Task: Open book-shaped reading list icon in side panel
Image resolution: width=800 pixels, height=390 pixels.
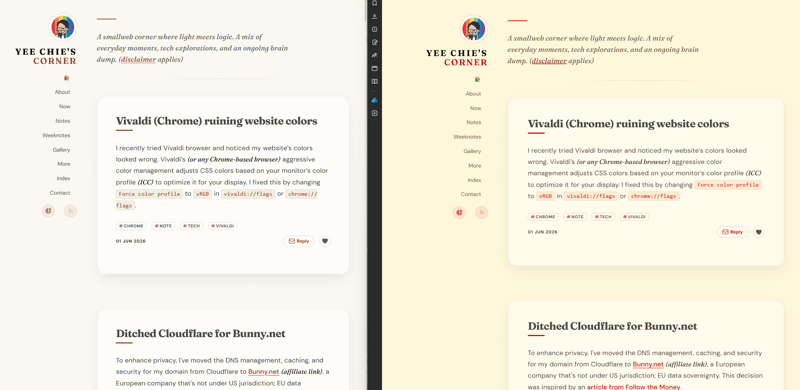Action: [x=374, y=81]
